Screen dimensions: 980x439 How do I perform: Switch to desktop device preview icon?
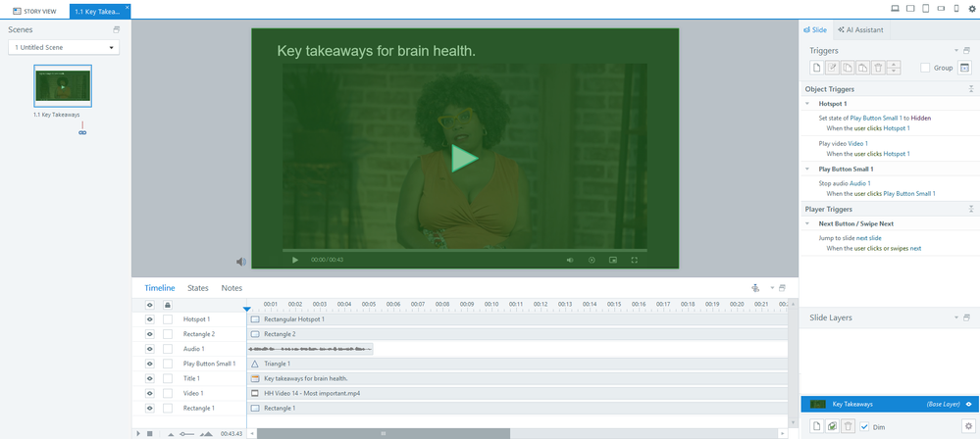click(895, 8)
